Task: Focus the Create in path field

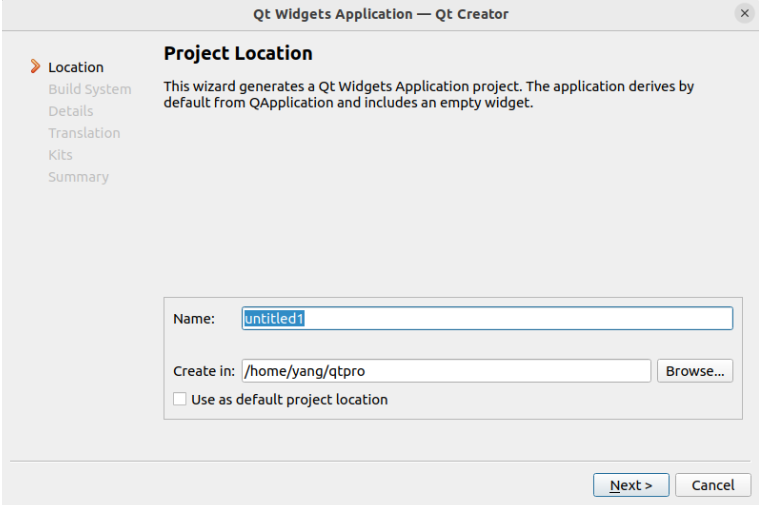Action: [x=446, y=371]
